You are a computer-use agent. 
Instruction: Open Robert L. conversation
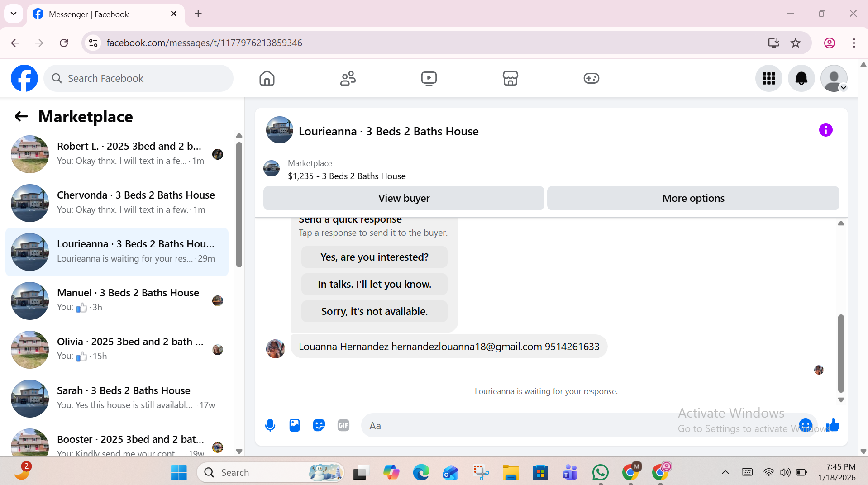point(117,154)
